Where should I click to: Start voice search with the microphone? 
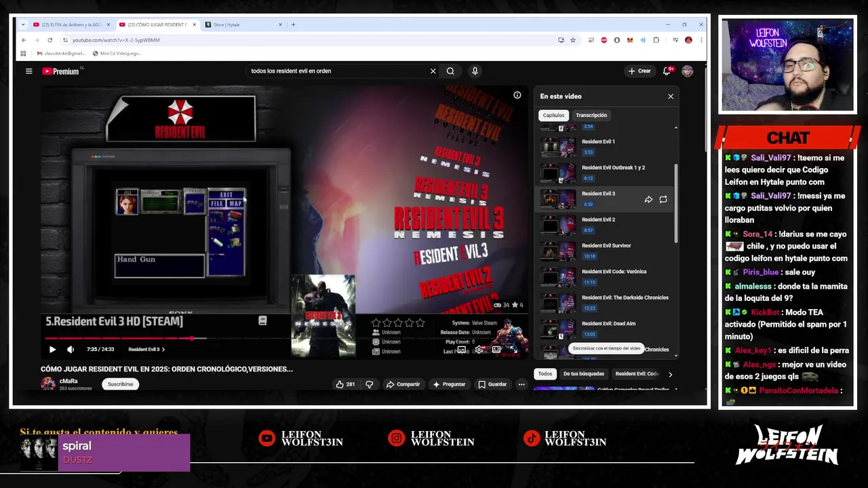[475, 71]
